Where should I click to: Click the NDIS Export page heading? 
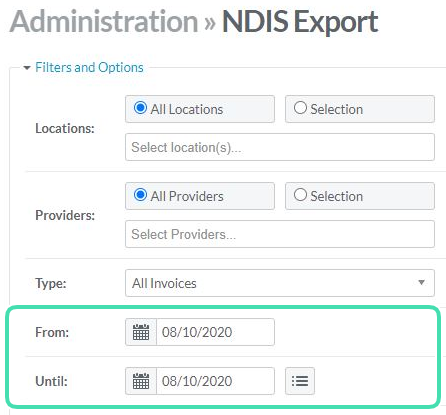pyautogui.click(x=300, y=22)
